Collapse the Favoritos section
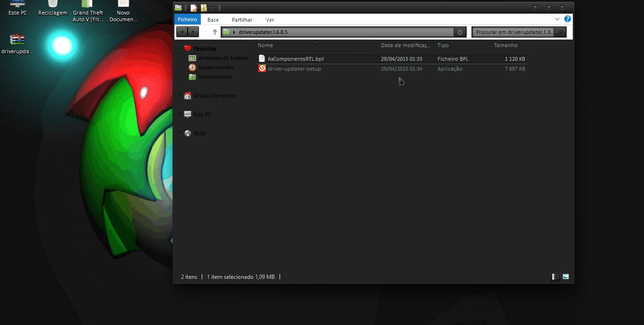This screenshot has height=325, width=644. point(180,49)
